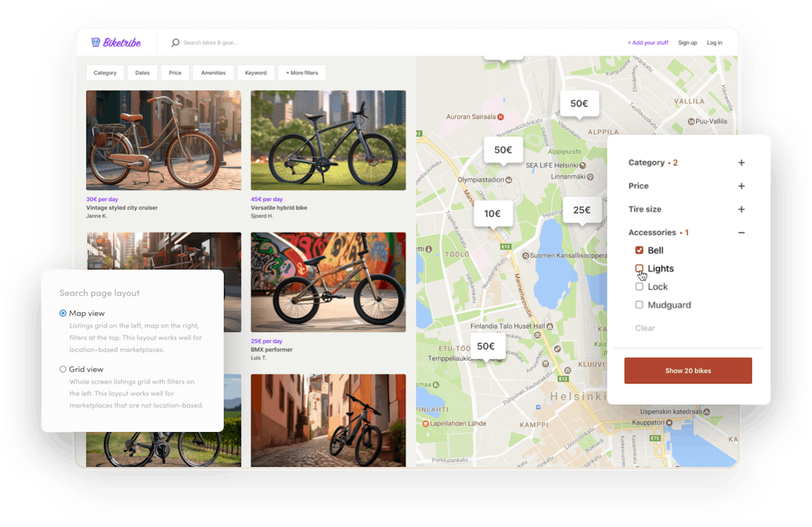
Task: Click the search magnifier icon
Action: coord(175,42)
